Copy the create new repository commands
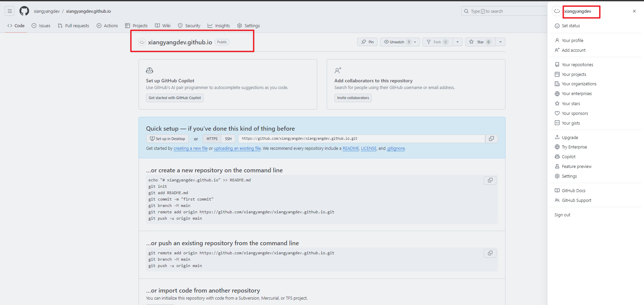The image size is (644, 305). (490, 180)
